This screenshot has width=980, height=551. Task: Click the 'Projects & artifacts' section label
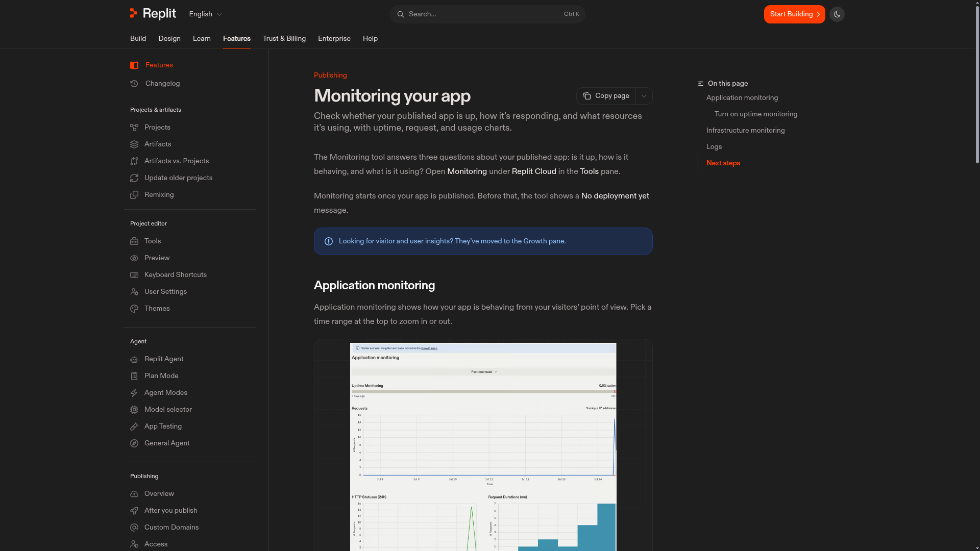[x=156, y=110]
